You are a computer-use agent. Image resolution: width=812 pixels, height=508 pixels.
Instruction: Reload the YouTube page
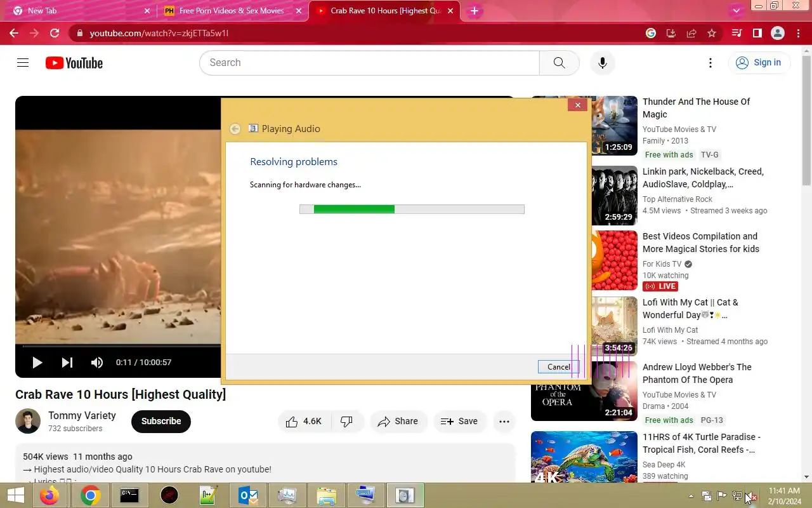coord(55,33)
